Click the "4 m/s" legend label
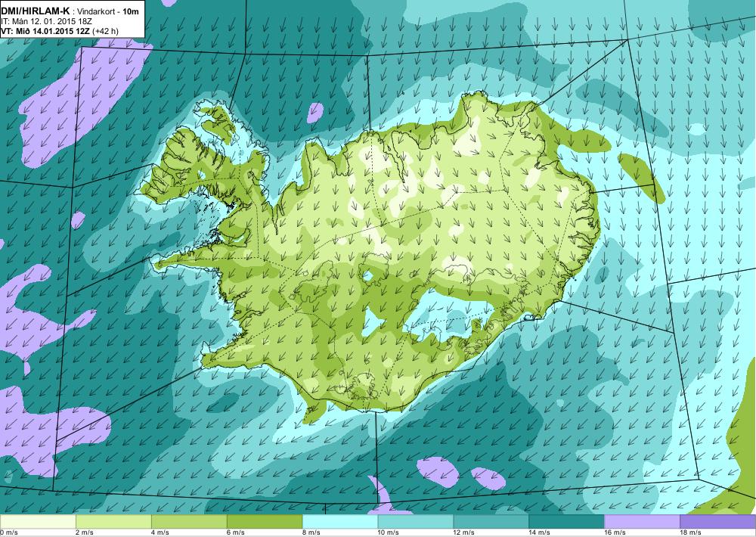The image size is (756, 537). click(x=160, y=532)
